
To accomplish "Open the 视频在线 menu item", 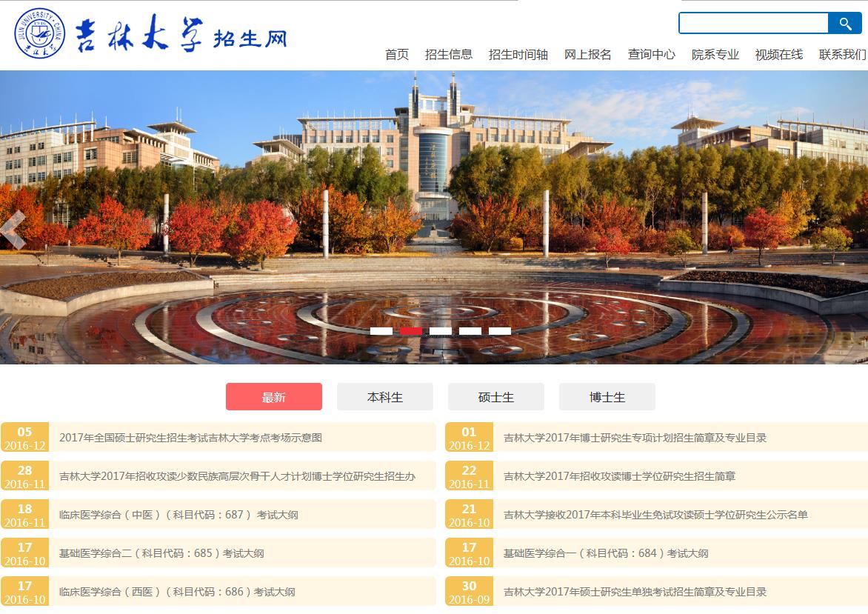I will point(779,54).
